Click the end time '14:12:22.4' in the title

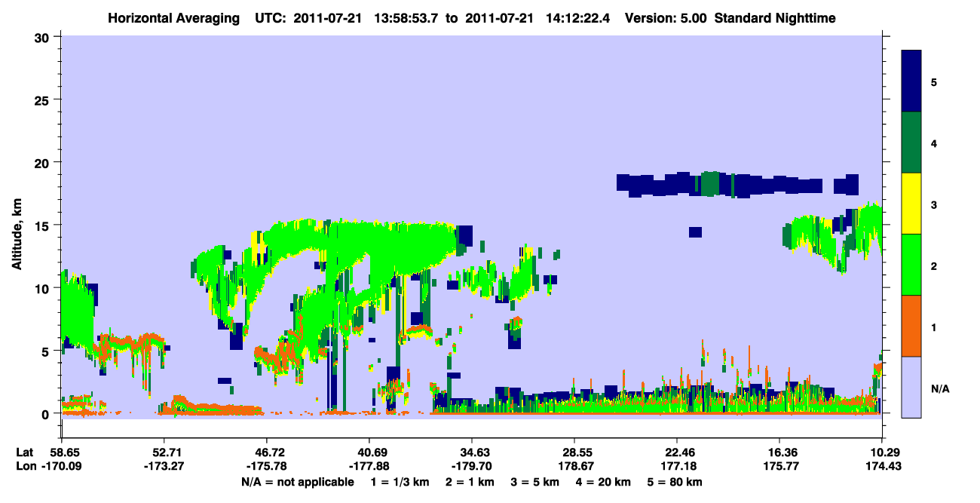pyautogui.click(x=577, y=17)
